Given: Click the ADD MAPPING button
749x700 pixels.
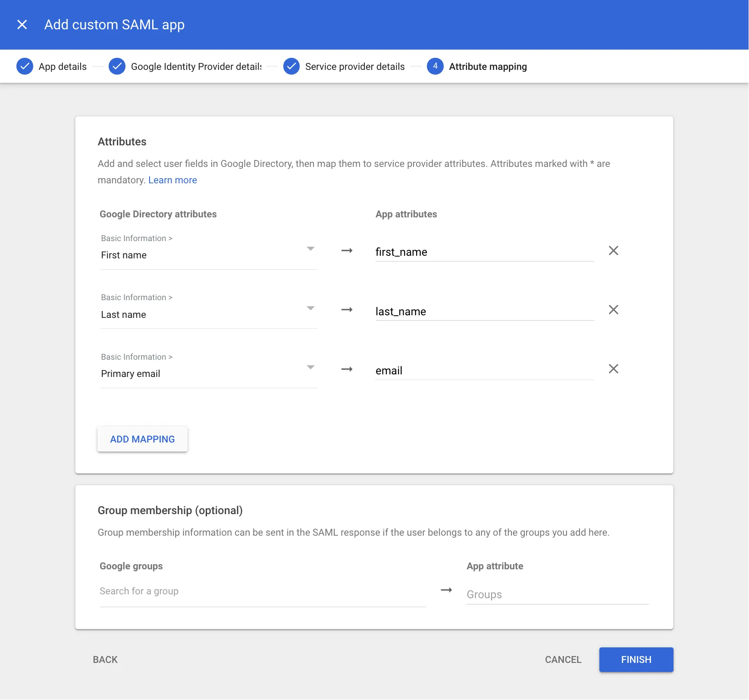Looking at the screenshot, I should pos(142,439).
